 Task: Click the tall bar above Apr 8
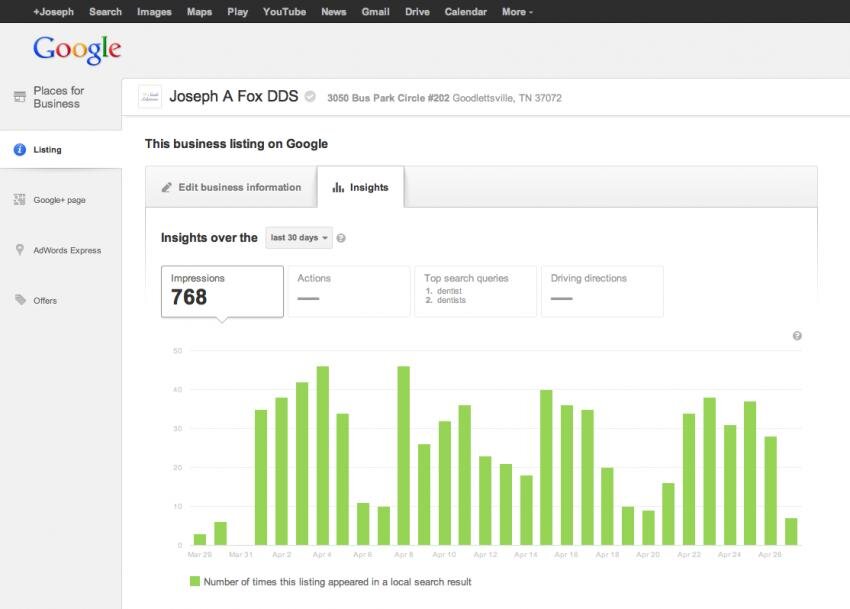pos(403,456)
